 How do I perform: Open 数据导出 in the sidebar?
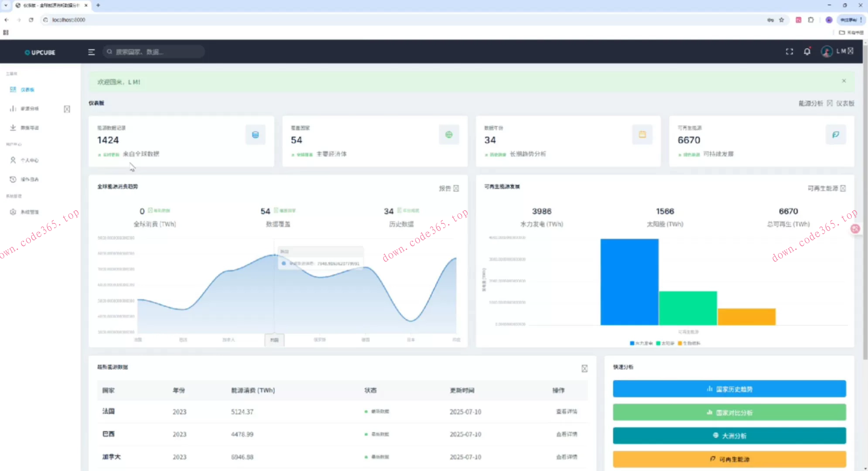click(29, 128)
